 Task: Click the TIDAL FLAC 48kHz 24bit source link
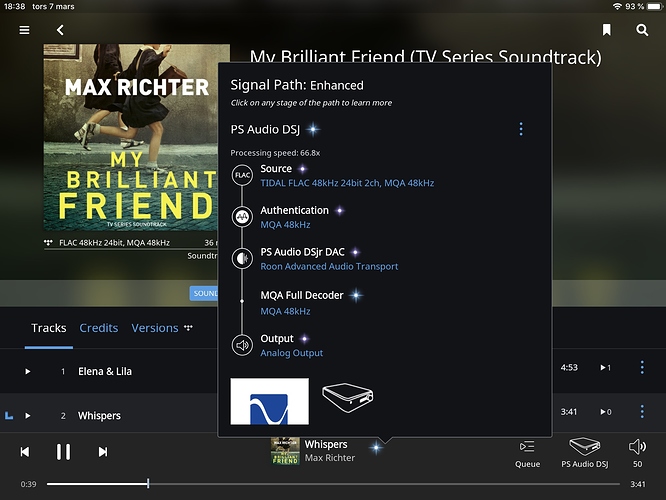[347, 183]
